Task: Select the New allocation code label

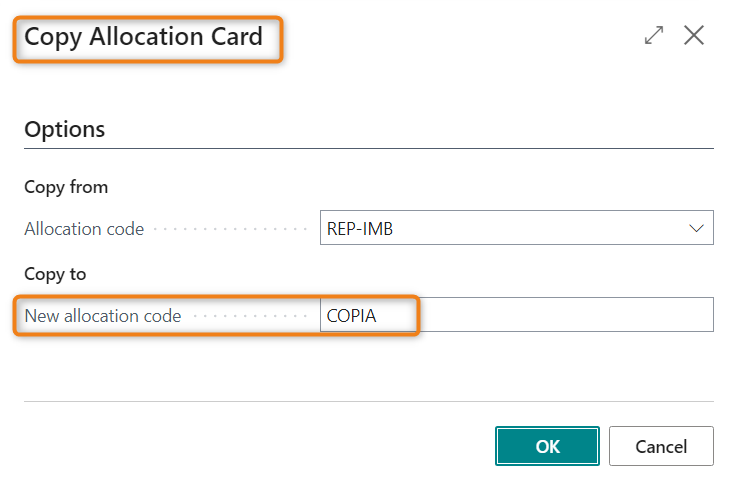Action: click(x=103, y=316)
